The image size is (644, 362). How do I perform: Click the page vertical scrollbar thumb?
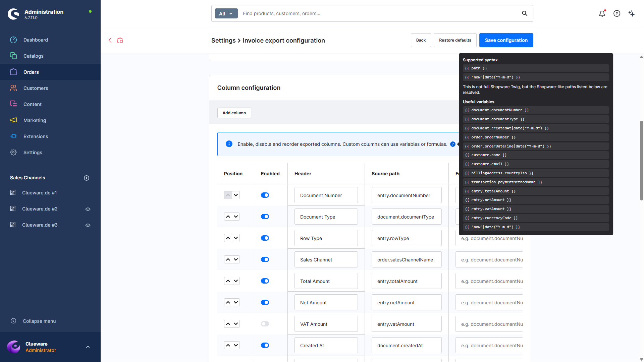point(641,160)
